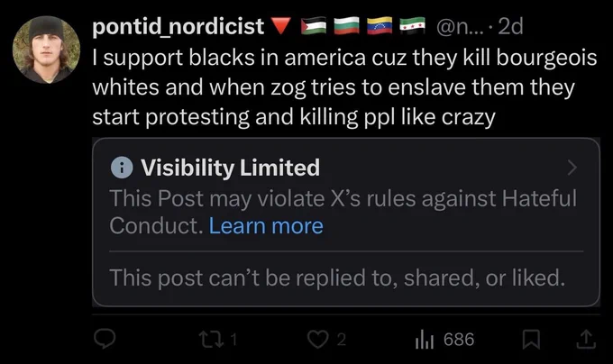Click the author's profile picture
The image size is (613, 364).
click(46, 49)
